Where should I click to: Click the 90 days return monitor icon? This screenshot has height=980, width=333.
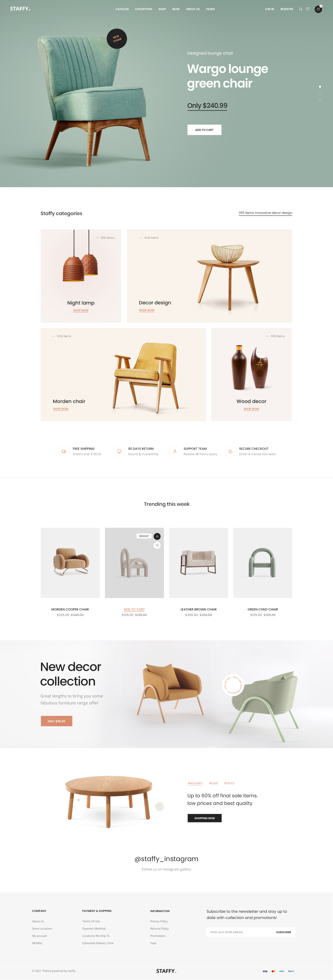click(119, 451)
